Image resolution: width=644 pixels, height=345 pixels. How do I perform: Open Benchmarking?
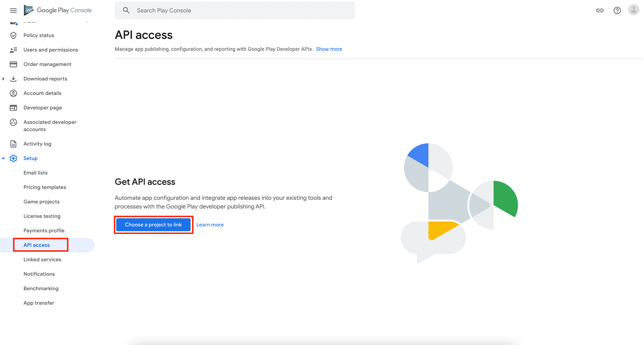[41, 289]
